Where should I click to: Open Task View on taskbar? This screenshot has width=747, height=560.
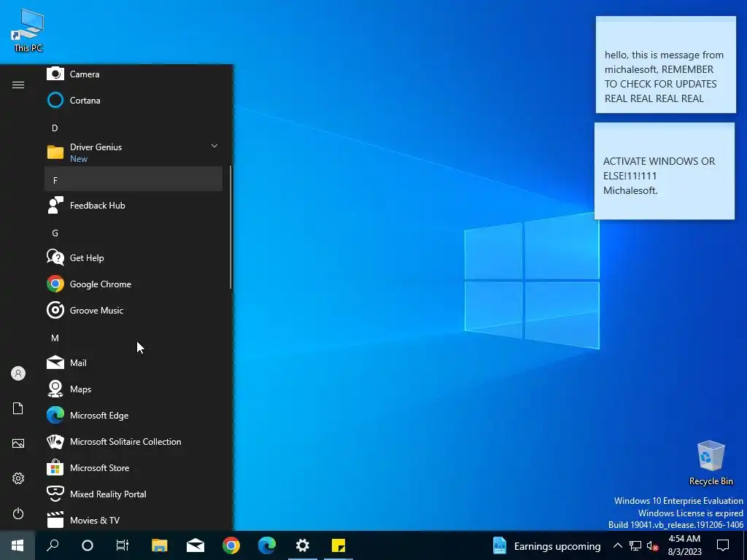(123, 545)
